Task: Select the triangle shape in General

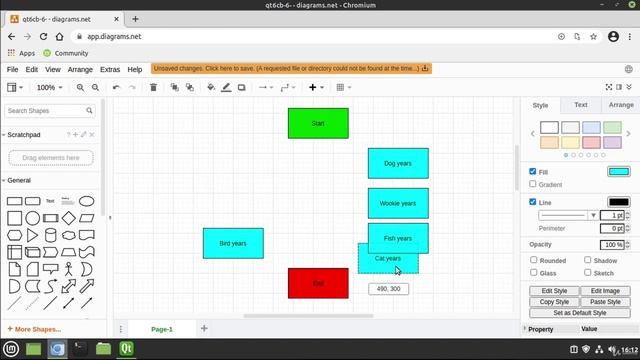Action: tap(32, 236)
